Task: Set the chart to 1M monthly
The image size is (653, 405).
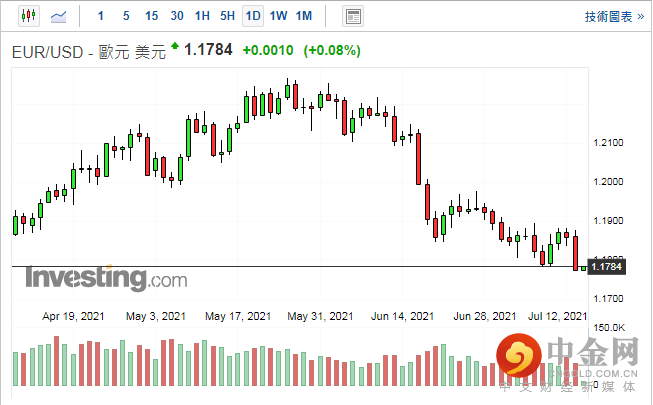Action: tap(304, 16)
